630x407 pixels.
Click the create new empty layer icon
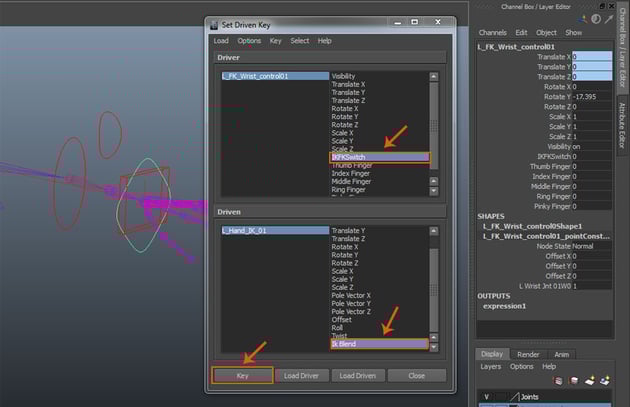tap(590, 380)
